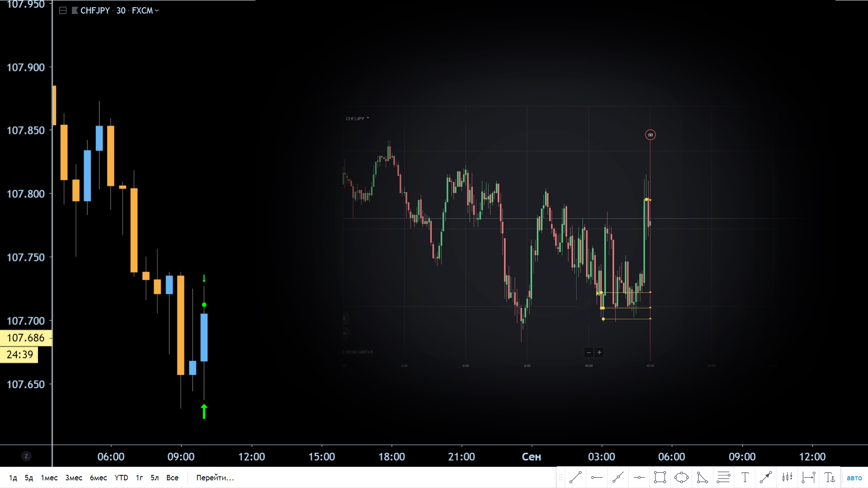Open the 'Перейти...' go-to date dialog

tap(215, 478)
